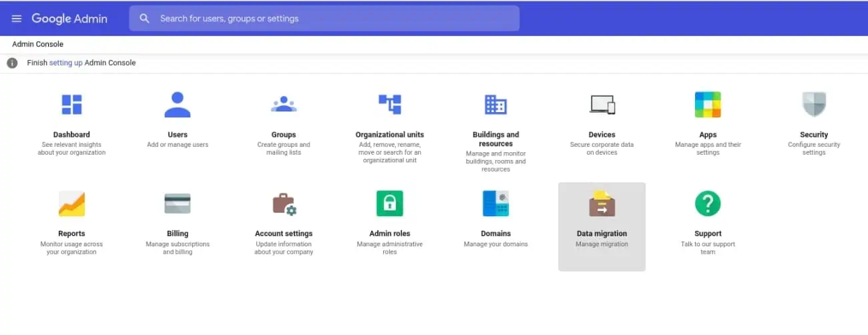
Task: Click 'Configure security settings' text
Action: pos(814,149)
